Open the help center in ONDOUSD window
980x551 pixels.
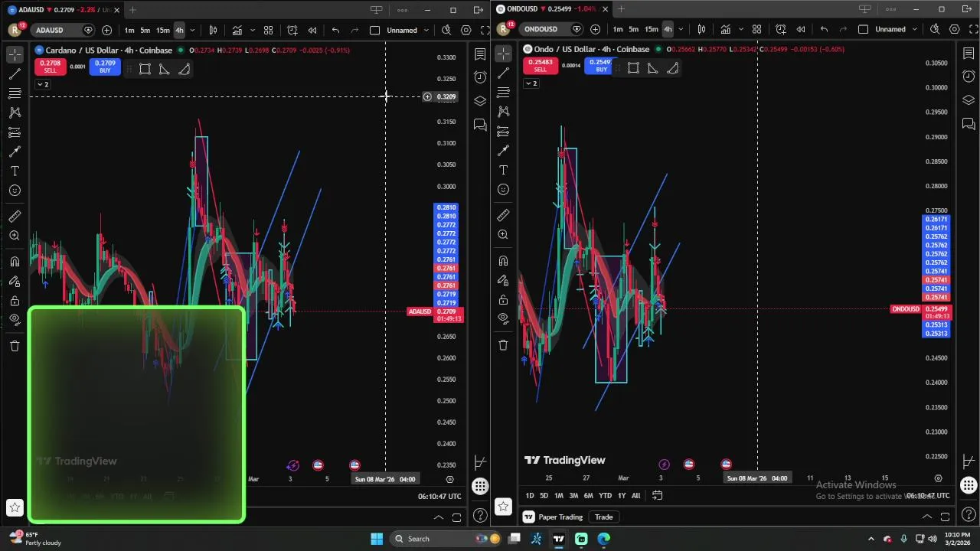(x=969, y=516)
